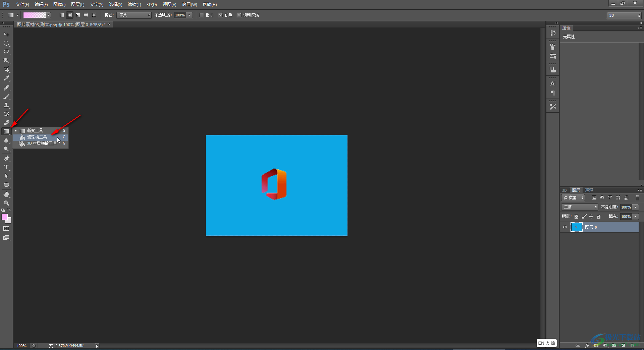The image size is (644, 350).
Task: Enable the 反向 (Reverse) checkbox
Action: coord(202,15)
